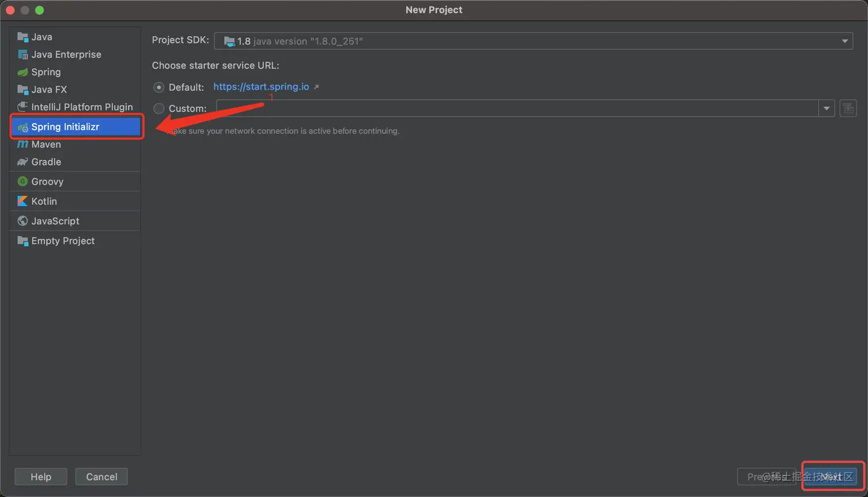
Task: Choose Java project type label
Action: tap(42, 37)
